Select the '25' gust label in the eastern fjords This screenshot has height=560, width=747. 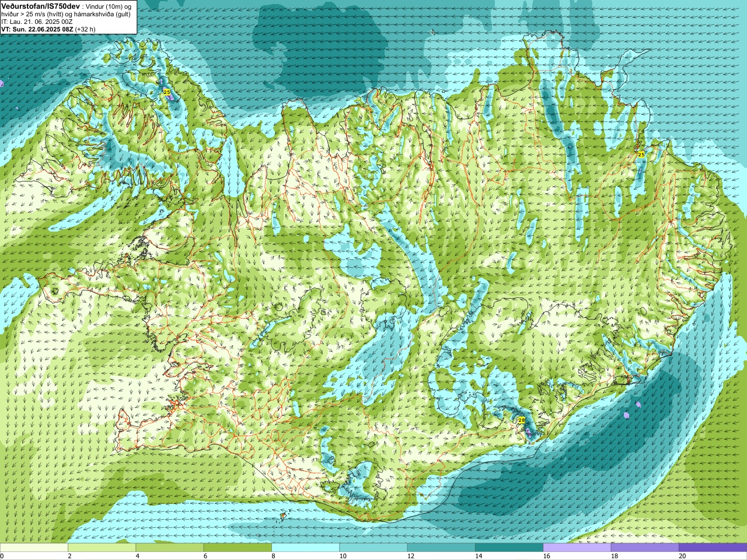[x=641, y=155]
